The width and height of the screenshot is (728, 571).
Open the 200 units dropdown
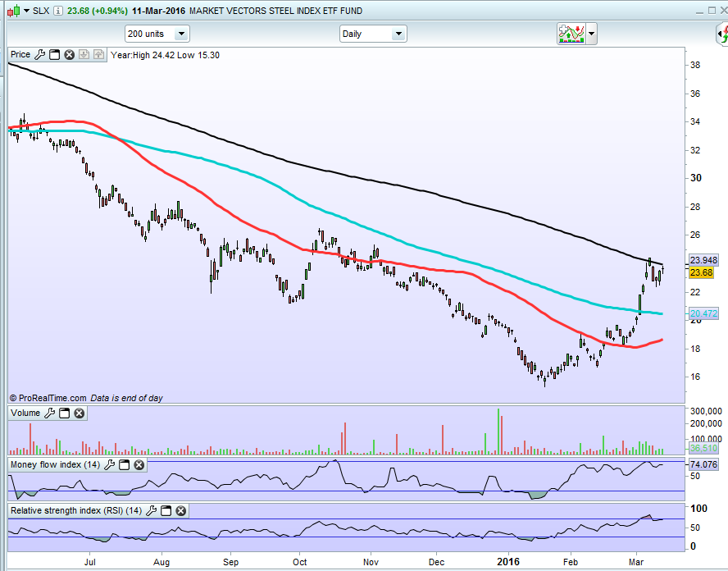click(x=157, y=34)
